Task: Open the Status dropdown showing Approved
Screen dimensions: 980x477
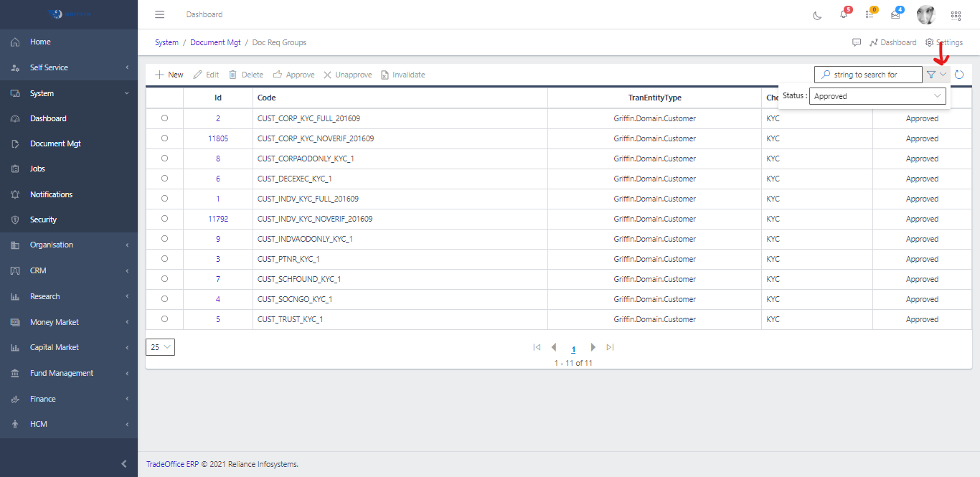Action: 877,95
